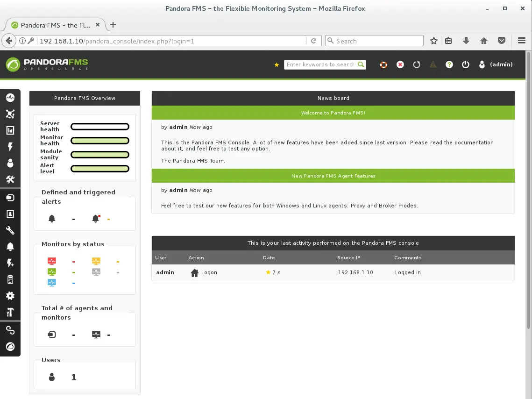Viewport: 532px width, 399px height.
Task: Click the Firefox home icon
Action: [484, 41]
